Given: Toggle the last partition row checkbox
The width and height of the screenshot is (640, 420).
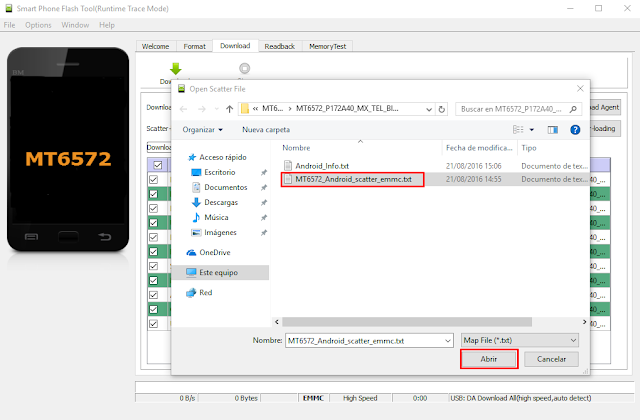Looking at the screenshot, I should [x=153, y=324].
